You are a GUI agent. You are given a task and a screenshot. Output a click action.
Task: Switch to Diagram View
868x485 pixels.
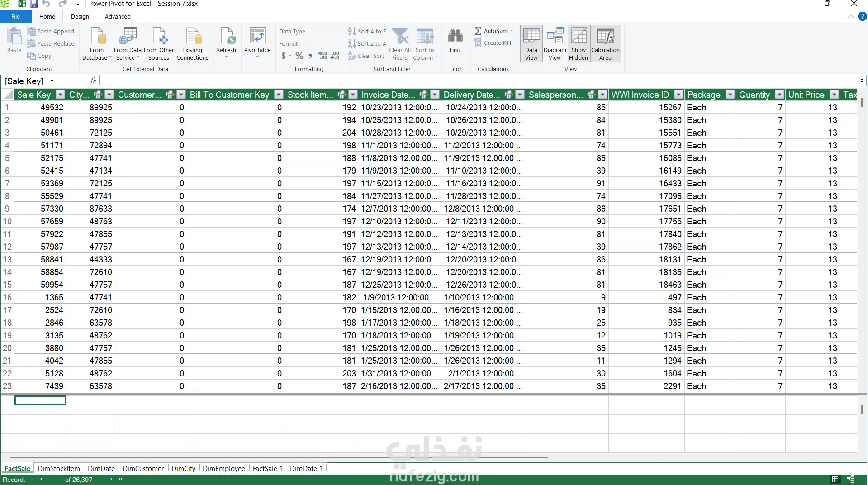tap(555, 43)
